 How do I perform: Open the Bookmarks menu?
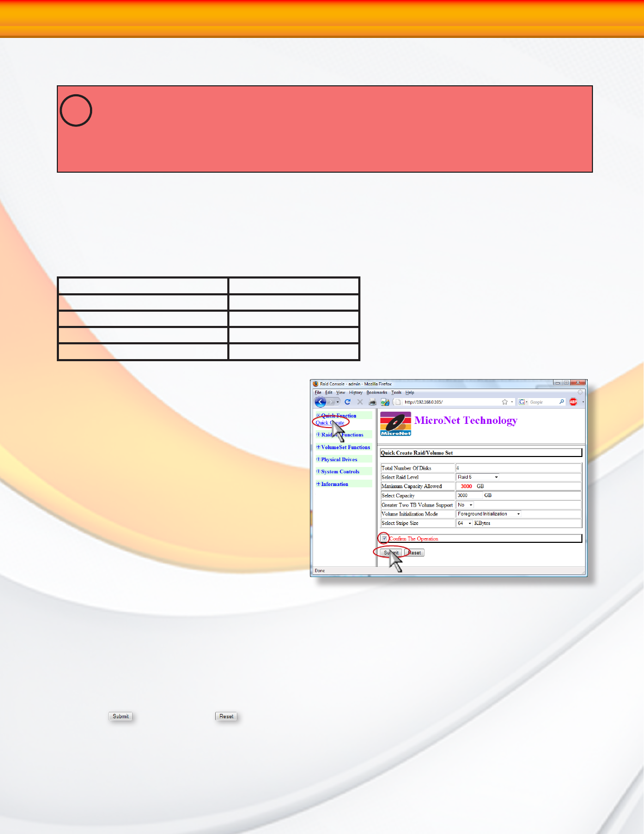pos(377,392)
